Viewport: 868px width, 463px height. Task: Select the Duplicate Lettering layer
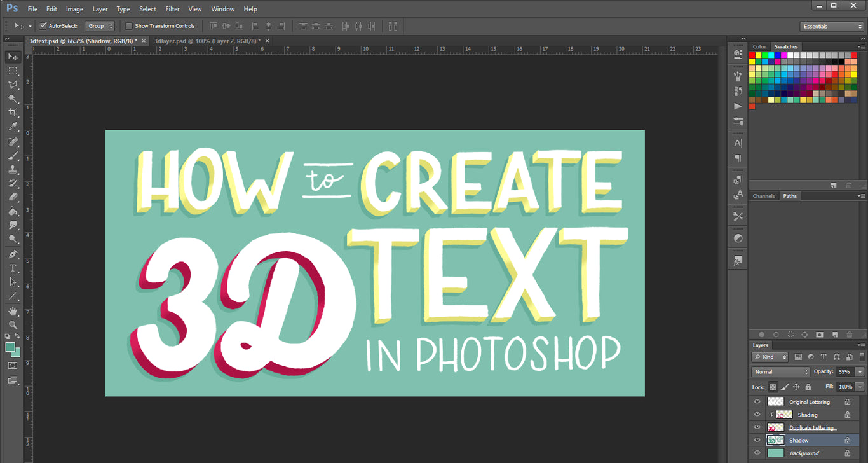click(x=812, y=427)
